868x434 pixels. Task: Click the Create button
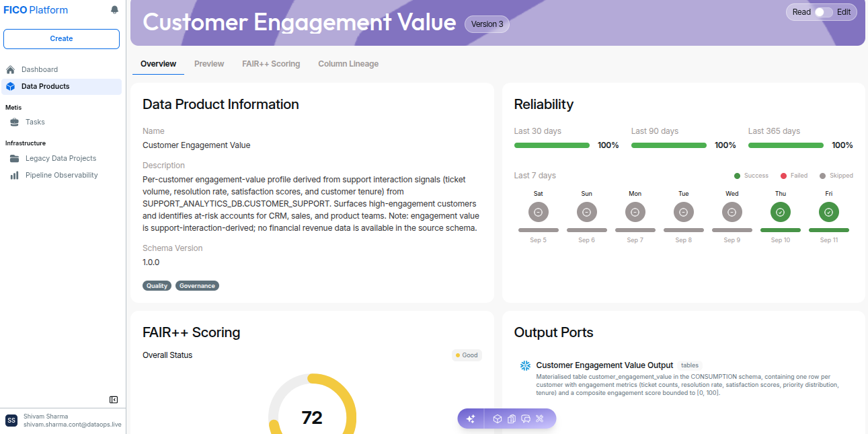(x=61, y=39)
